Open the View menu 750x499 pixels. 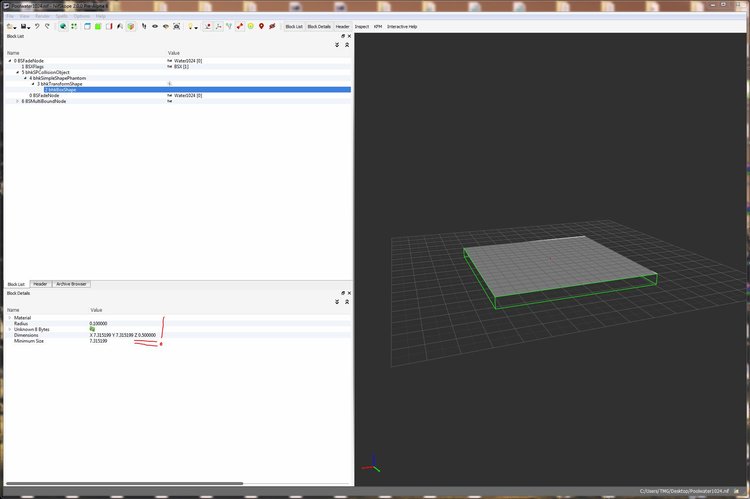pos(24,16)
